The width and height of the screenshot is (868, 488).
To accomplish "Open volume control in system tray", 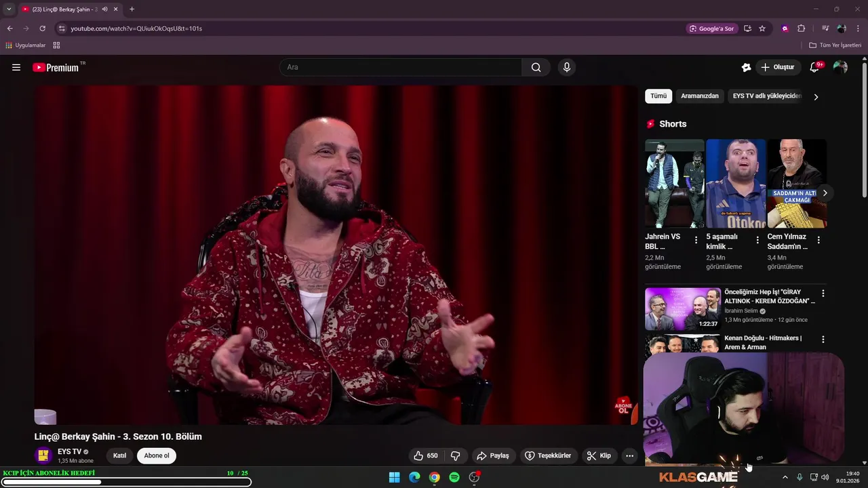I will pyautogui.click(x=825, y=477).
